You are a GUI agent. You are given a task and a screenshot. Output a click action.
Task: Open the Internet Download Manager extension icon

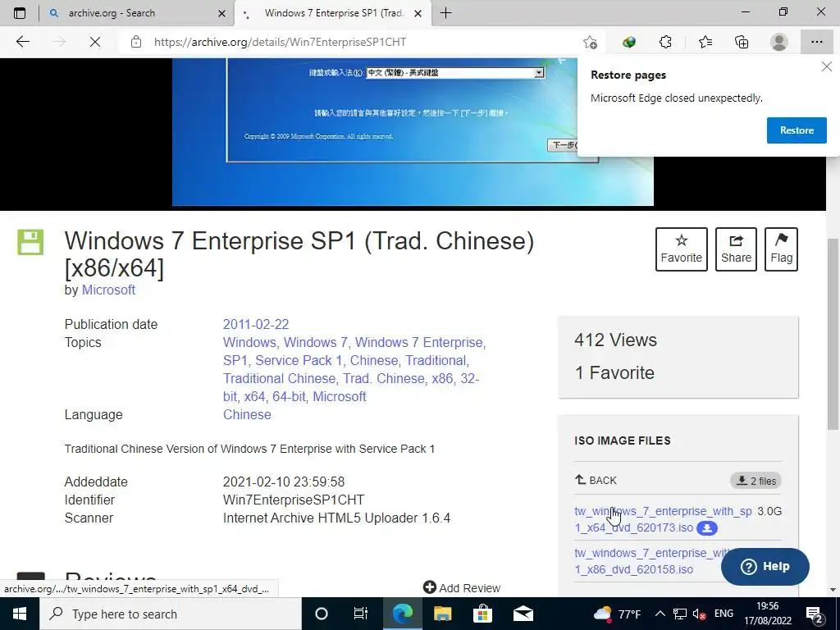[x=629, y=42]
